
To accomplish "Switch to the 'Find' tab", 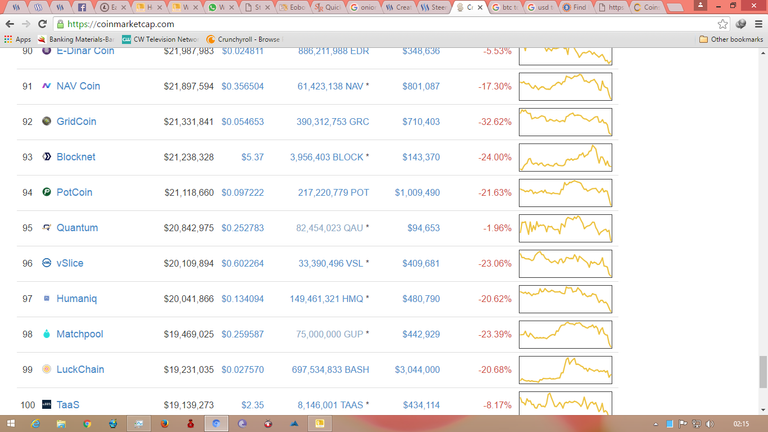I will coord(575,7).
